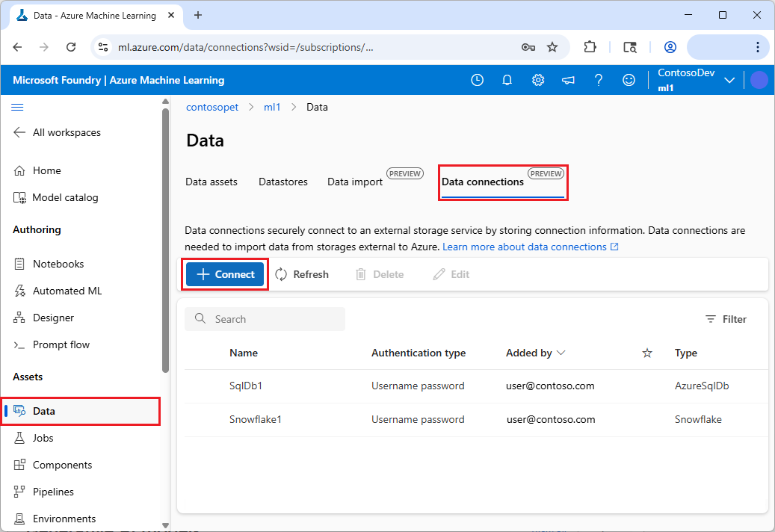Click the notifications bell icon
775x532 pixels.
[507, 80]
